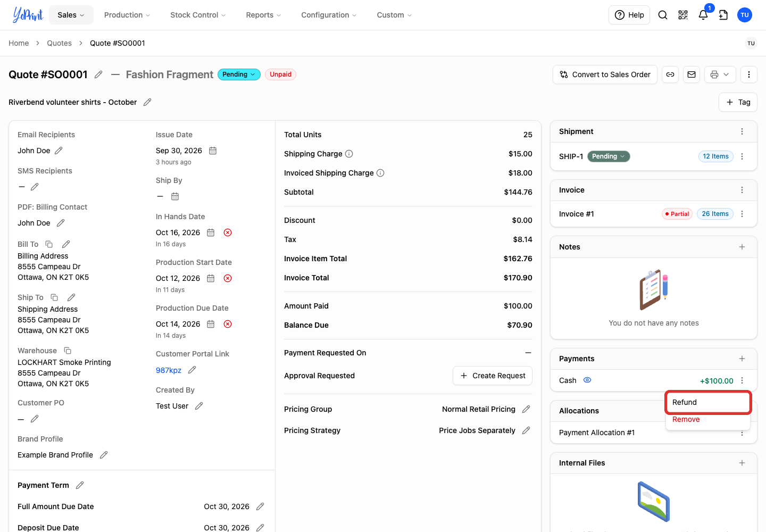Add an internal file
The height and width of the screenshot is (532, 766).
[x=742, y=463]
